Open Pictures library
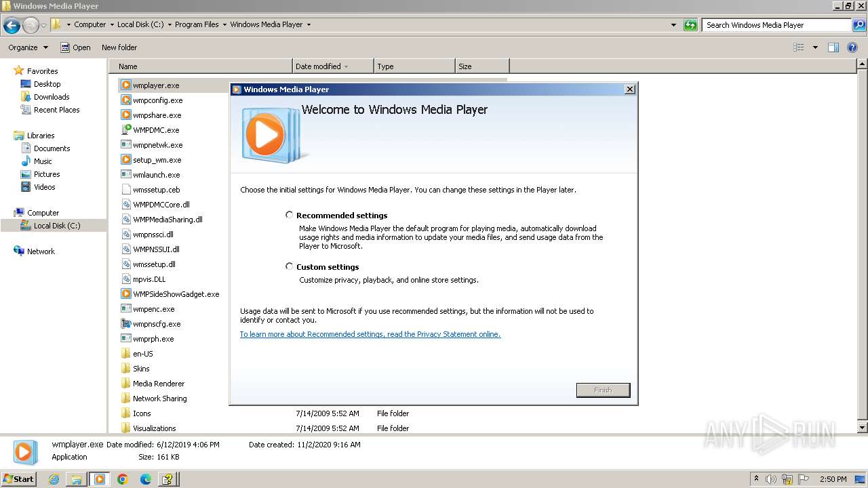The width and height of the screenshot is (868, 488). coord(47,174)
